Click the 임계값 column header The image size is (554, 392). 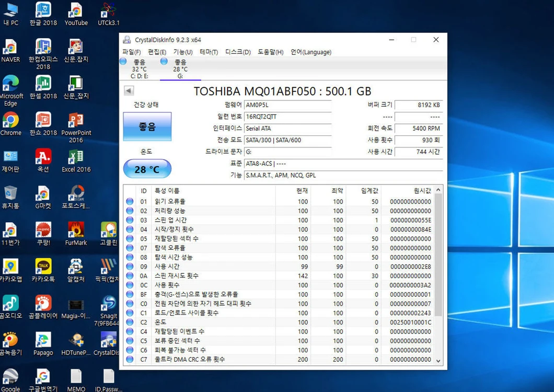pos(364,191)
